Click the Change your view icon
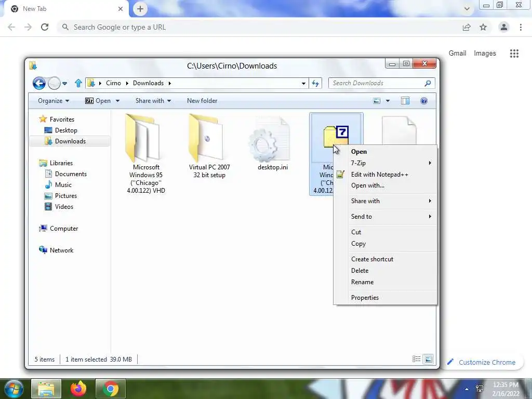 tap(377, 101)
